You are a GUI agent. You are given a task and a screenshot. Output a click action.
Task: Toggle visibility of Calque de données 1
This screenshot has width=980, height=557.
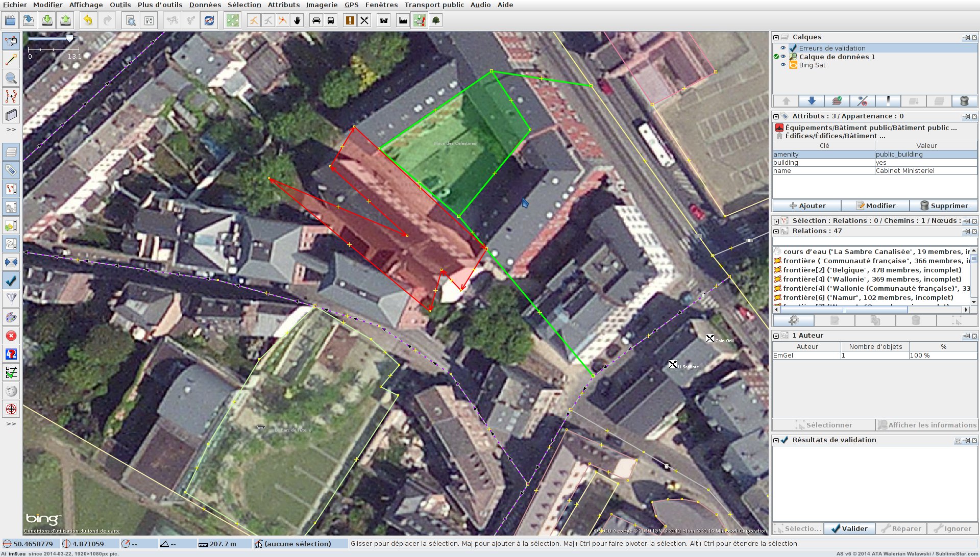point(783,57)
